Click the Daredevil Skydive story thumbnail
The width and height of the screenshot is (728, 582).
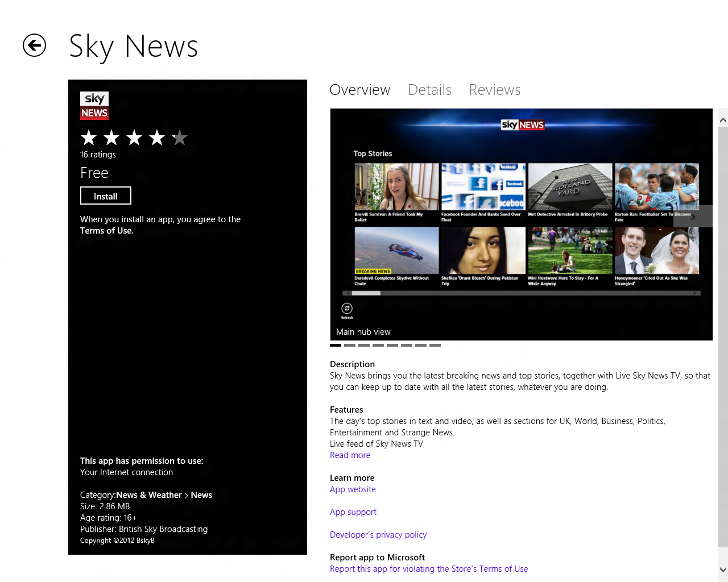(x=397, y=251)
